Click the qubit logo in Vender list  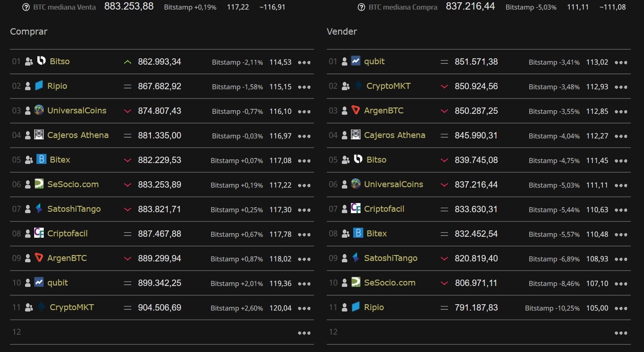(355, 61)
